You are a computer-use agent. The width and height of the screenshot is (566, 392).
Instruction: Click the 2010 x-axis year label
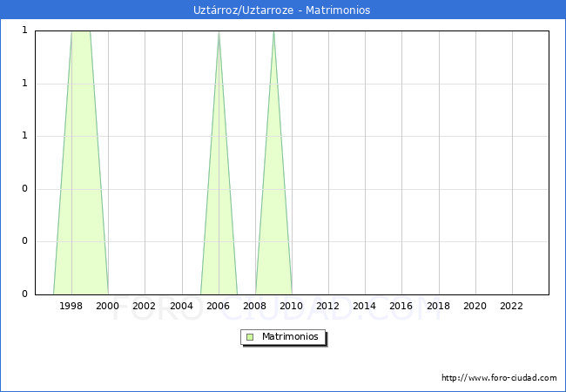pyautogui.click(x=292, y=306)
